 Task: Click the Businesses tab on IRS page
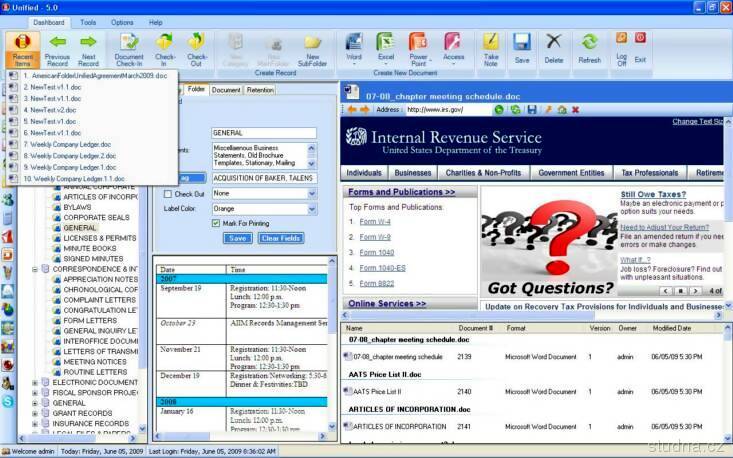click(413, 173)
